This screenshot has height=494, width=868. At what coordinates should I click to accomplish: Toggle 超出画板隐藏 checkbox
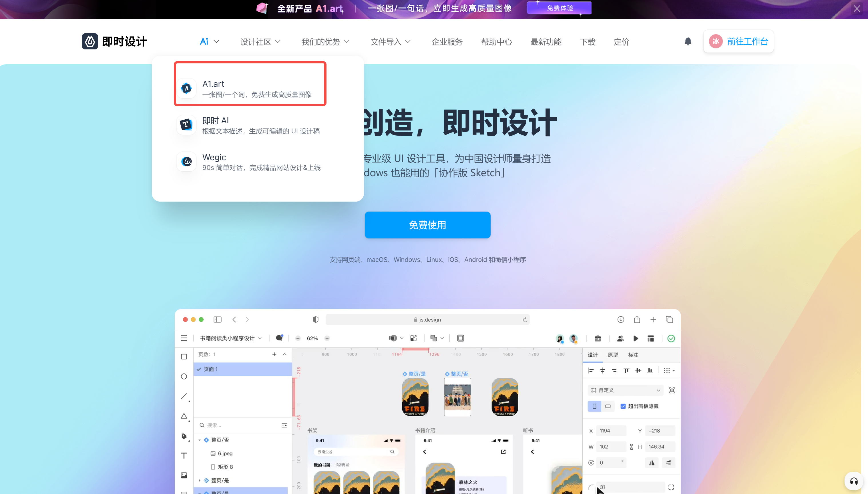pos(623,407)
